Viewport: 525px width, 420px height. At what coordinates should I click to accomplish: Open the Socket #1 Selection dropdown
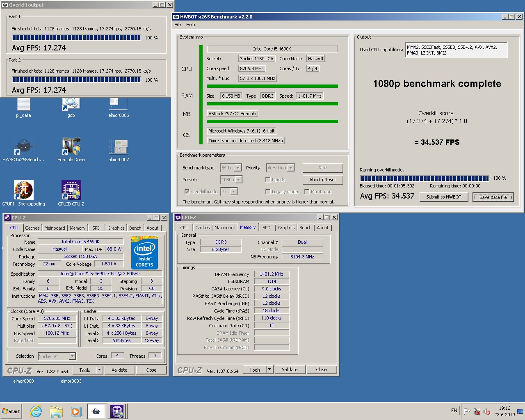[x=57, y=356]
